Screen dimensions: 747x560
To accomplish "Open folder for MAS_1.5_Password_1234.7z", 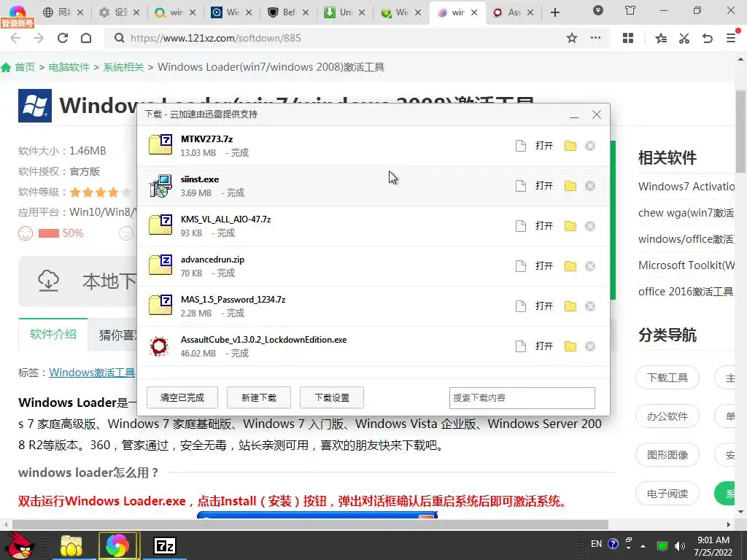I will pos(570,306).
